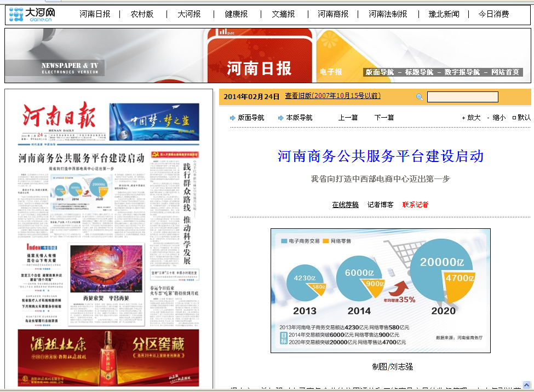Go to next article via 下一篇
This screenshot has height=392, width=534.
[384, 118]
